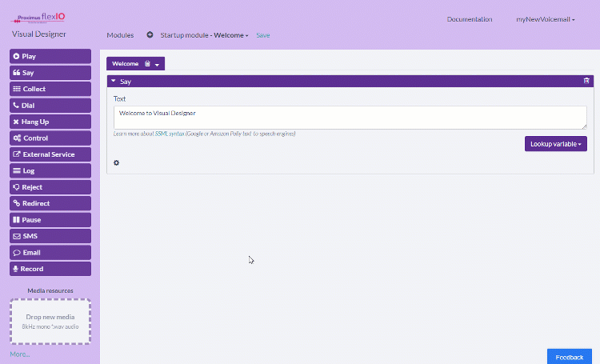
Task: Click the text area resize handle
Action: click(x=584, y=126)
